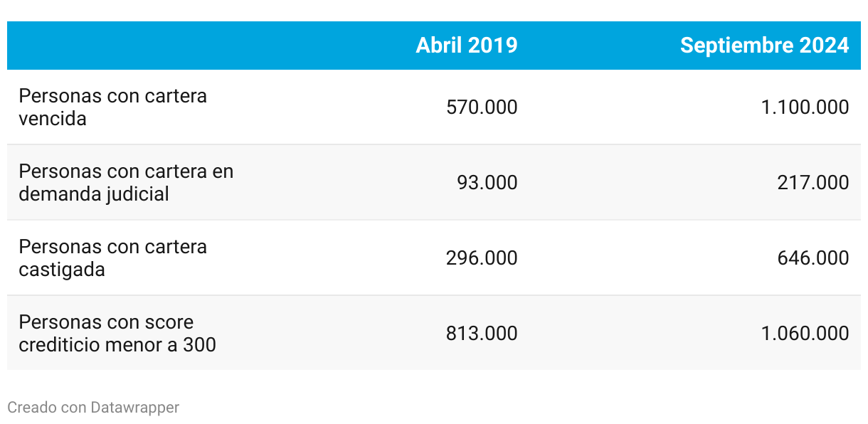Click the Septiembre 2024 column header
The image size is (868, 424).
coord(764,46)
